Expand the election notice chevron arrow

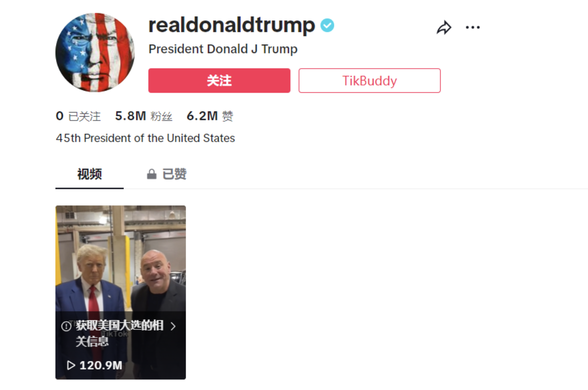173,326
